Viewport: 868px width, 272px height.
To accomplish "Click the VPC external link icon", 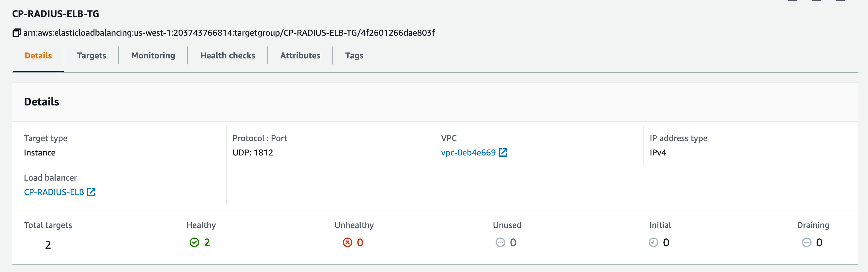I will (x=502, y=152).
